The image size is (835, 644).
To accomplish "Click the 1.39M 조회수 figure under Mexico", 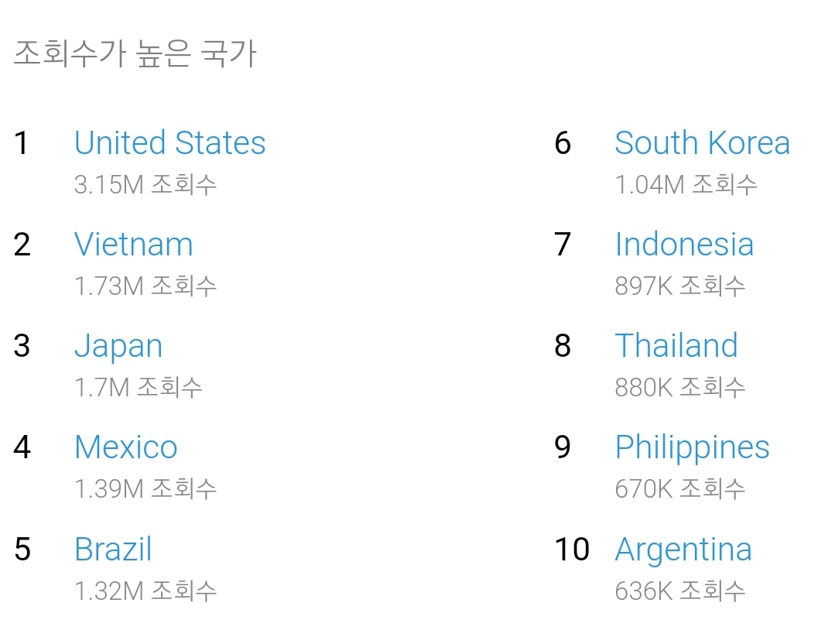I will [145, 488].
